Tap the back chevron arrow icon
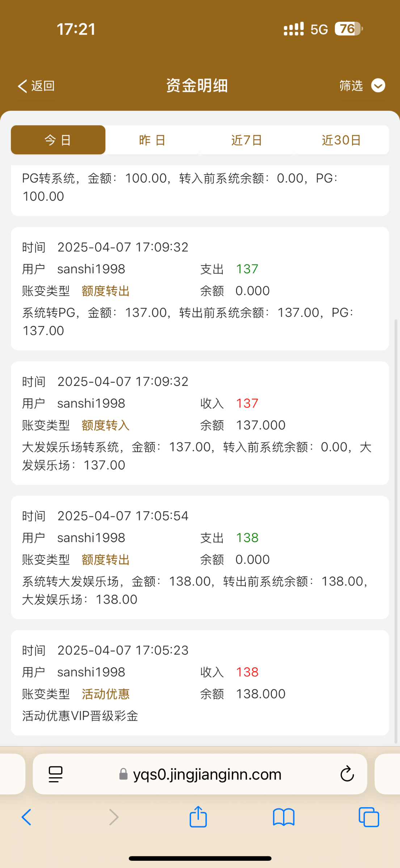400x868 pixels. [22, 86]
